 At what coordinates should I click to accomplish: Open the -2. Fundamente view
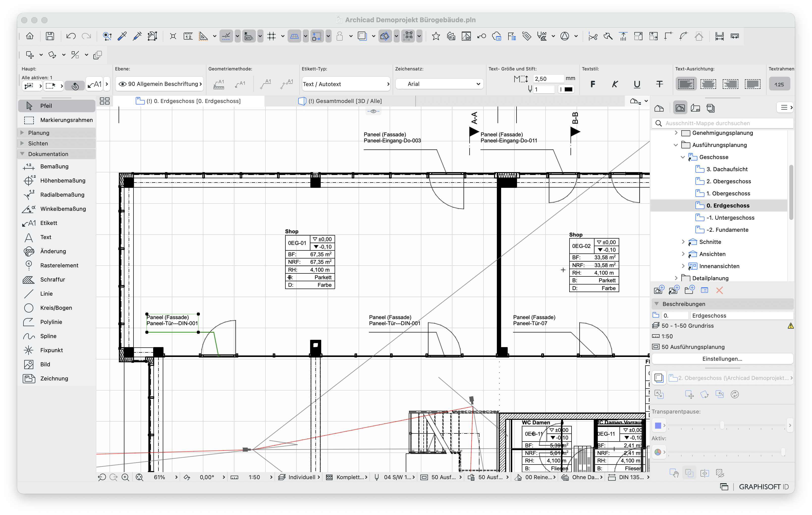(727, 230)
